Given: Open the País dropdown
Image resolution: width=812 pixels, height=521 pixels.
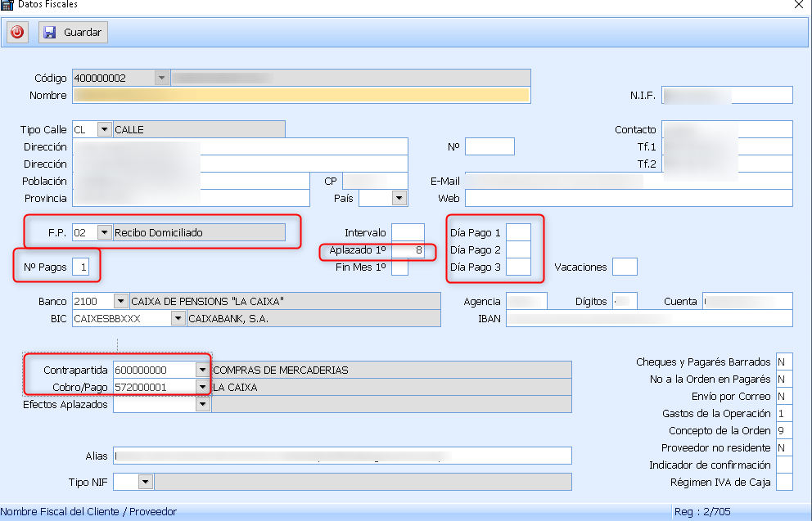Looking at the screenshot, I should (399, 198).
